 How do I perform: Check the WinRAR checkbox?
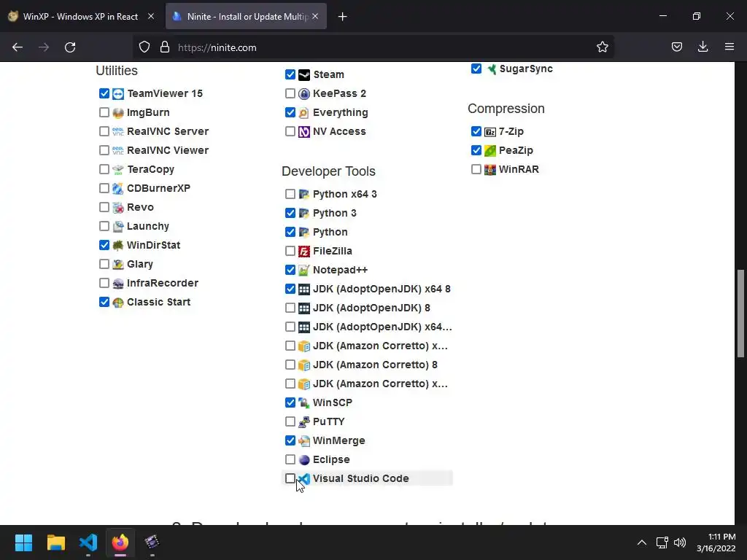click(476, 169)
